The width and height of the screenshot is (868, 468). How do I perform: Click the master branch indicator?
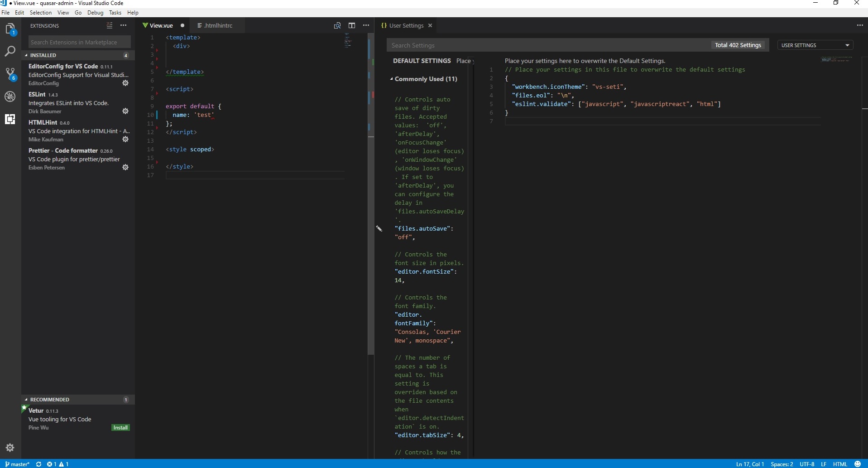[x=17, y=463]
